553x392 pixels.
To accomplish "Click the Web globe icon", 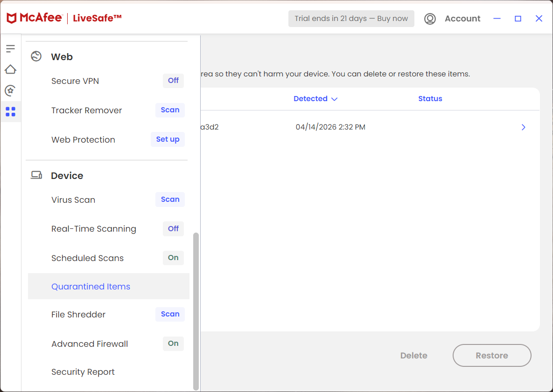I will coord(36,56).
